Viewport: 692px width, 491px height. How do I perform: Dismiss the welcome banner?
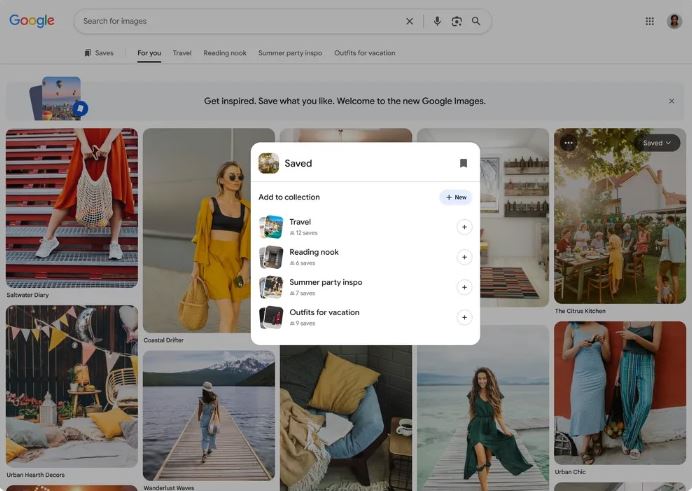click(671, 101)
